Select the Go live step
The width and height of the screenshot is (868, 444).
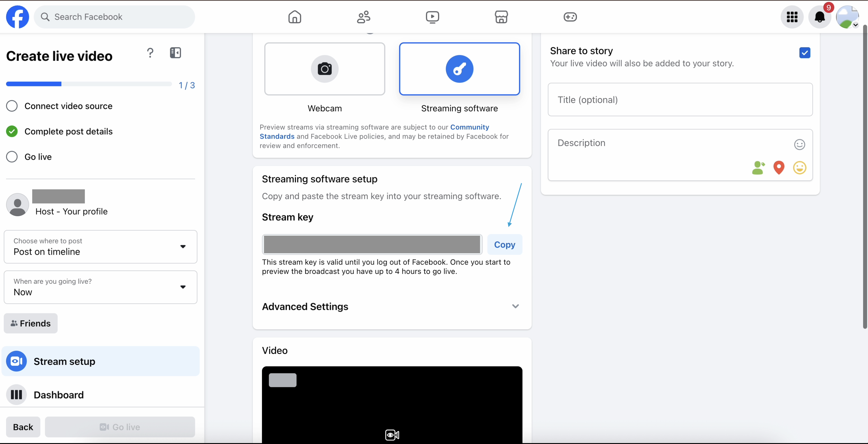click(29, 157)
